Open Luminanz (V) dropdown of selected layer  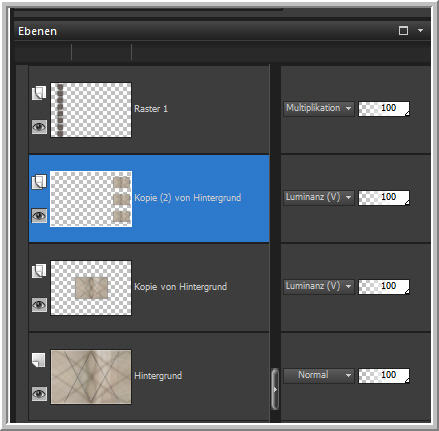318,197
